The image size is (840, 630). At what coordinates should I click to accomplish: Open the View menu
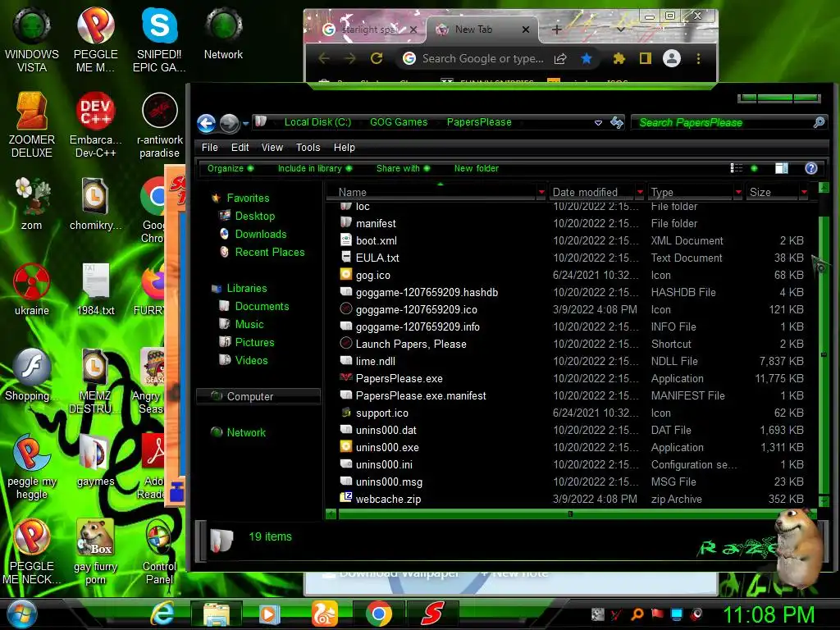(272, 148)
